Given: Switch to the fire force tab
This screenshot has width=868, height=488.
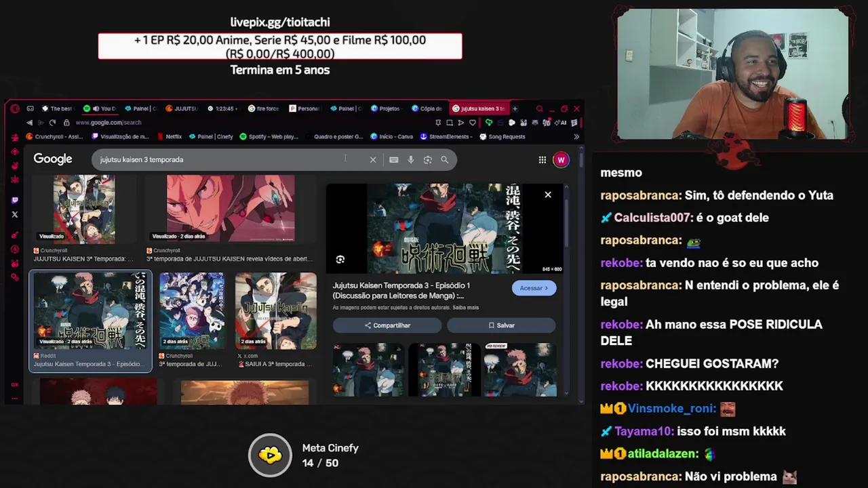Looking at the screenshot, I should click(264, 108).
